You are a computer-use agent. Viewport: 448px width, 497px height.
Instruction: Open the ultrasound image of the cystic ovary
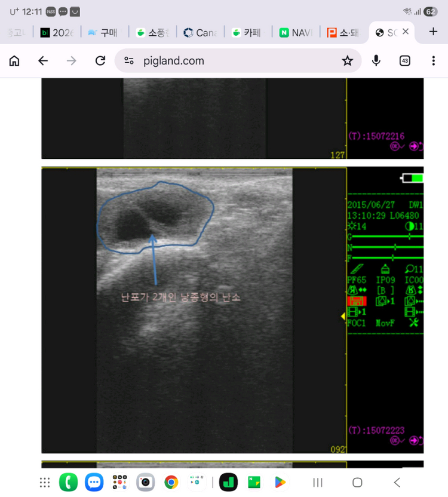pyautogui.click(x=194, y=309)
